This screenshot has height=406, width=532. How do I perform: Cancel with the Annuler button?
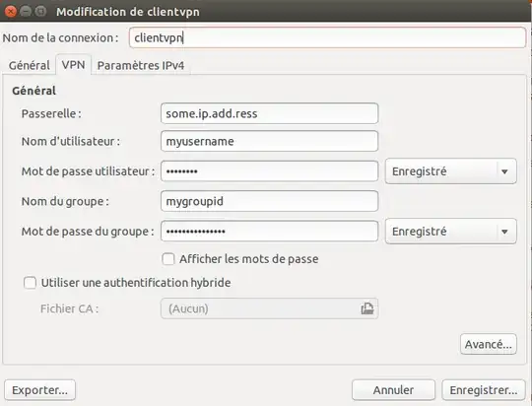pos(393,390)
